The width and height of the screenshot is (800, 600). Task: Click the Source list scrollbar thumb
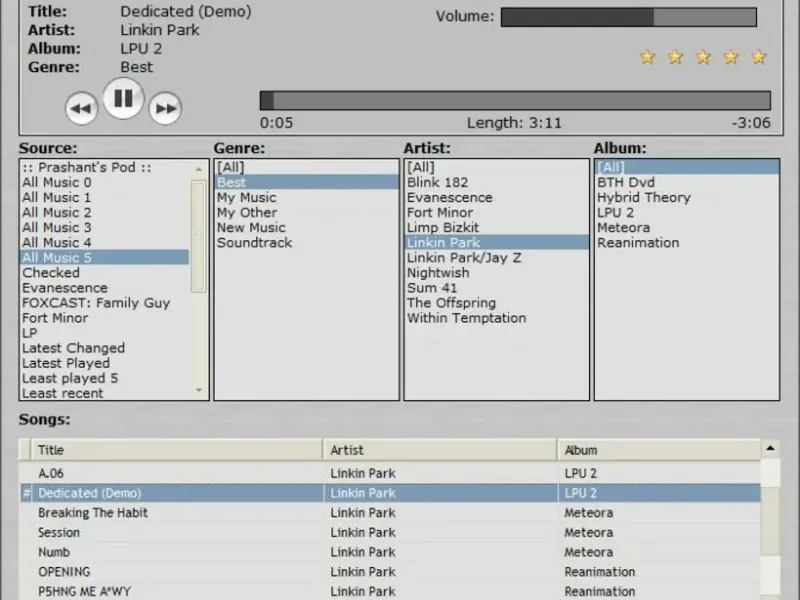coord(198,236)
